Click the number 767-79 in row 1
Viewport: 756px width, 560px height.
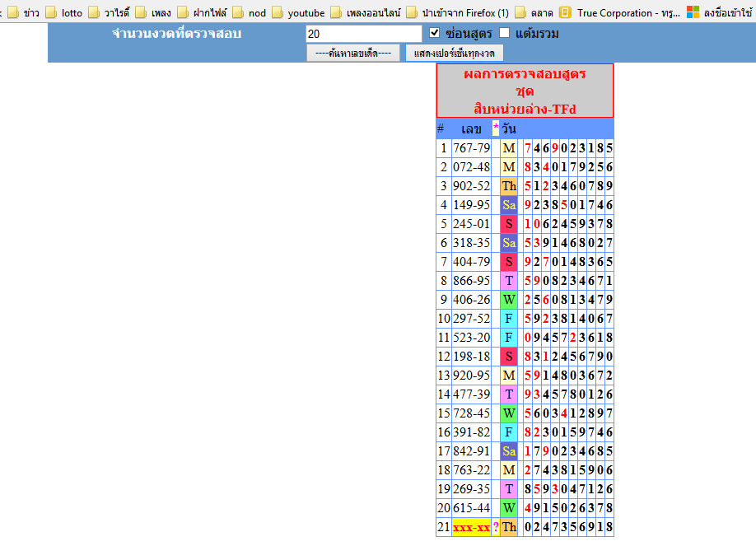click(472, 148)
